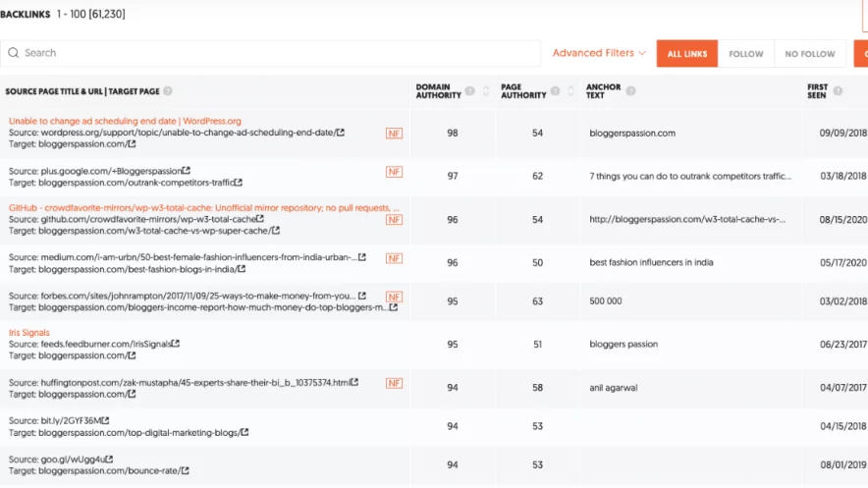Open external icon for plus.google.com source

(x=186, y=171)
